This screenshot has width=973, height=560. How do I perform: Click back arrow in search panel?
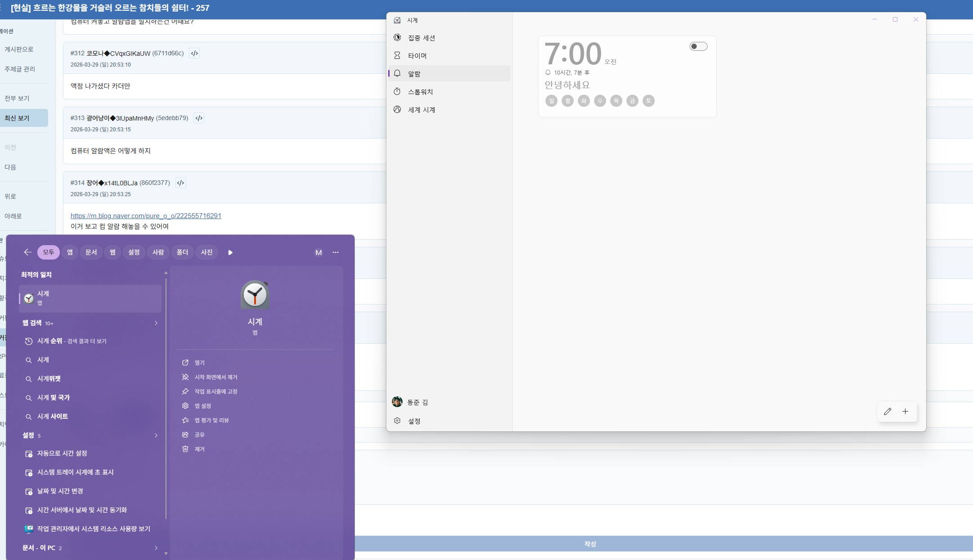(27, 252)
